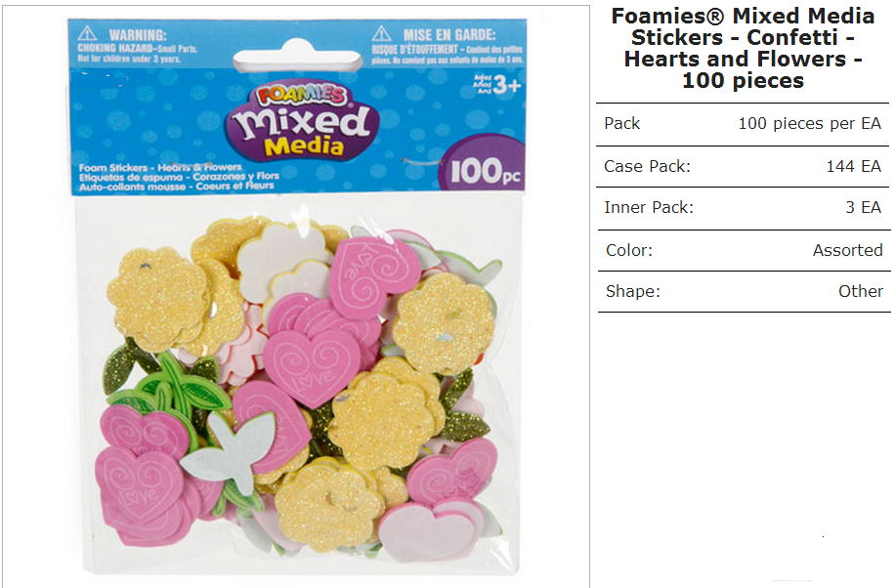Click the Color Assorted row
The height and width of the screenshot is (588, 895).
[x=744, y=251]
